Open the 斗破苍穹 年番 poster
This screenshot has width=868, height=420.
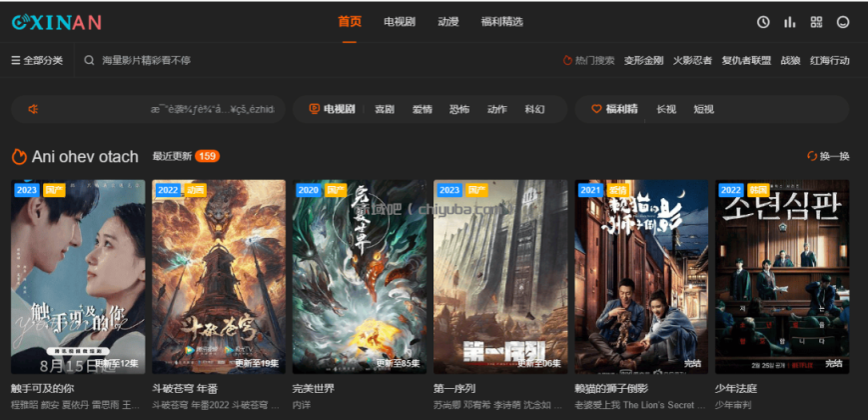(x=219, y=276)
